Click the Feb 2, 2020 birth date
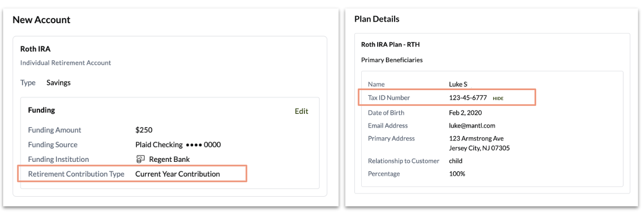 (x=465, y=113)
